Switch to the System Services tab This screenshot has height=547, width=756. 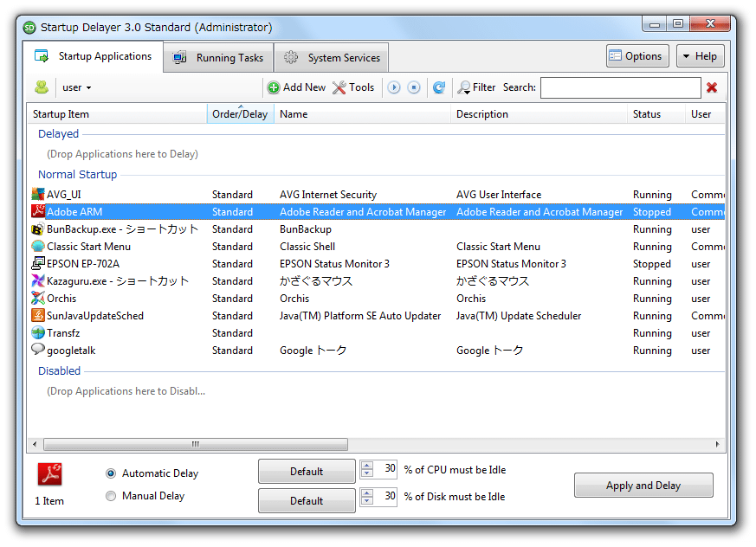331,58
